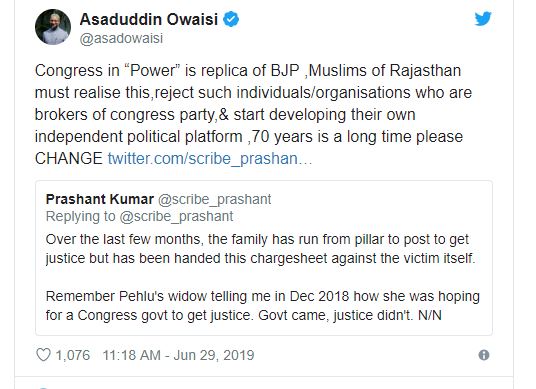Open the 11:18 AM - Jun 29, 2019 timestamp
Viewport: 536px width, 389px height.
point(178,355)
